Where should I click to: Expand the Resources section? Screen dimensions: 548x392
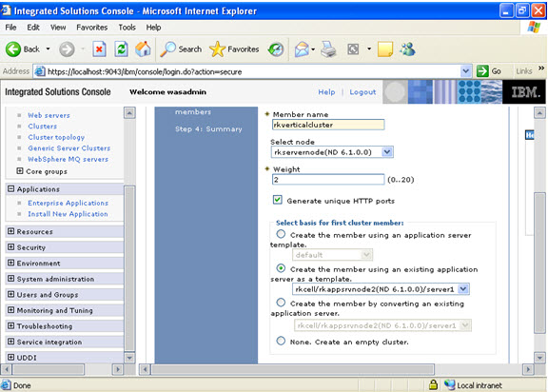pos(11,231)
